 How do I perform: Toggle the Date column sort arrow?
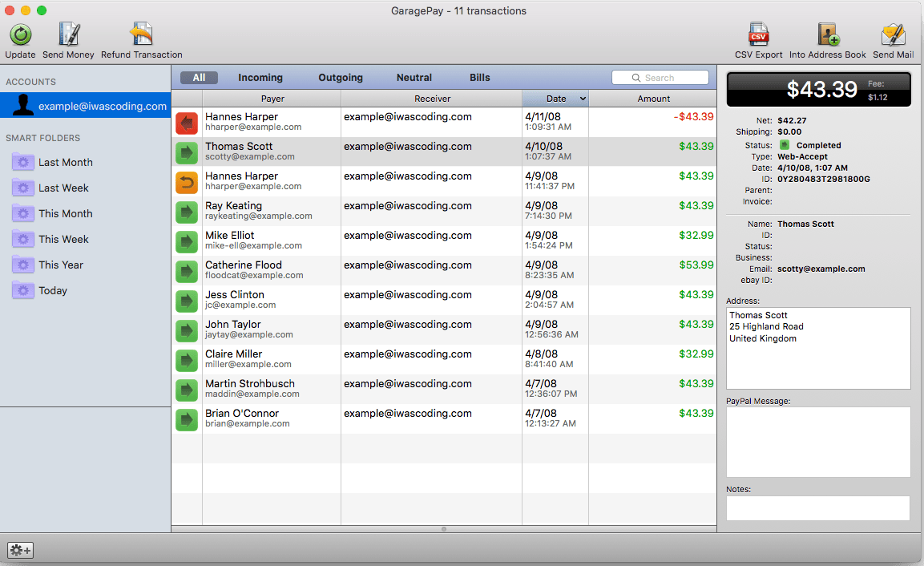583,99
